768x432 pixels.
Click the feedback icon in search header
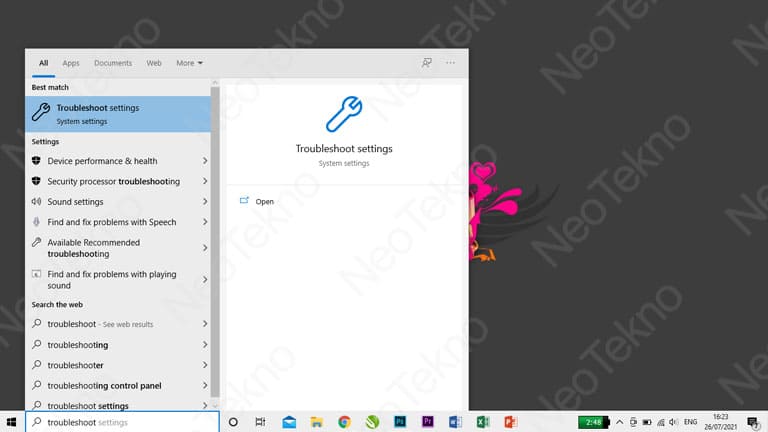[x=427, y=63]
